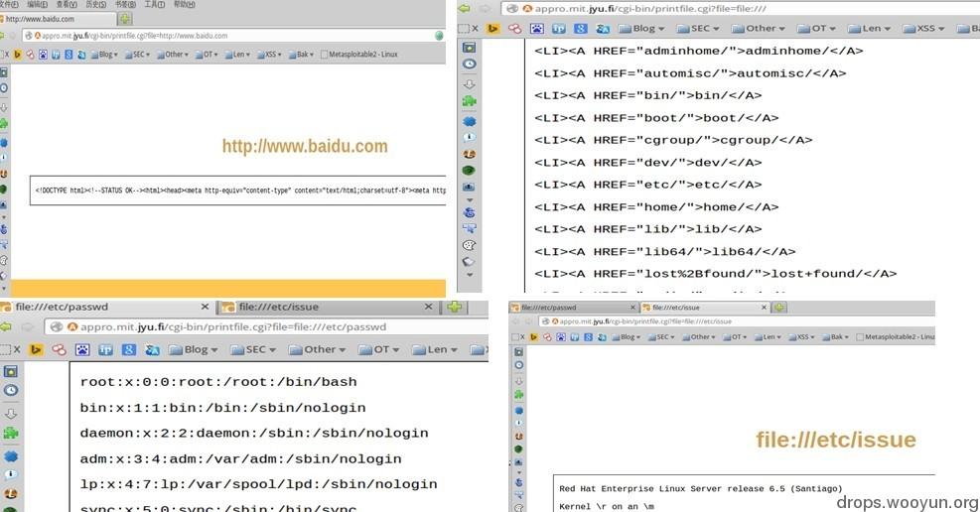
Task: Open the Bing bookmark icon above the HREF directory listing
Action: click(x=493, y=28)
